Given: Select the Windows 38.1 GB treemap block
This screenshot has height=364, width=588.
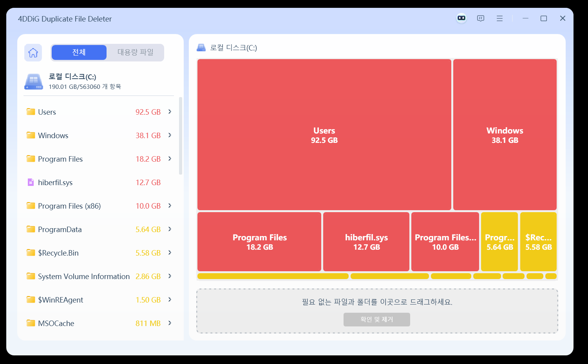Looking at the screenshot, I should click(x=505, y=135).
